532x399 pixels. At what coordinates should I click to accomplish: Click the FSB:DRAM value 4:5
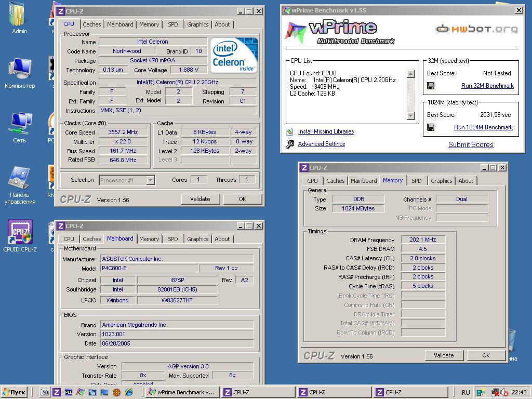pyautogui.click(x=423, y=249)
